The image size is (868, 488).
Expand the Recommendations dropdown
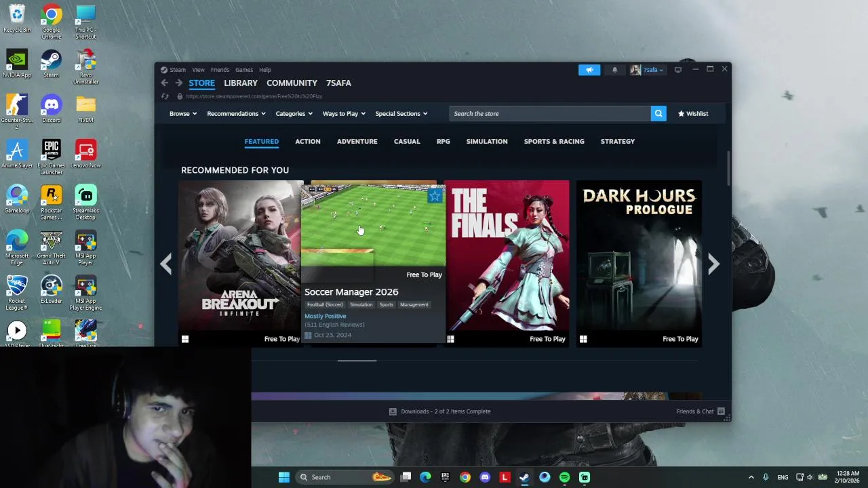pyautogui.click(x=237, y=114)
